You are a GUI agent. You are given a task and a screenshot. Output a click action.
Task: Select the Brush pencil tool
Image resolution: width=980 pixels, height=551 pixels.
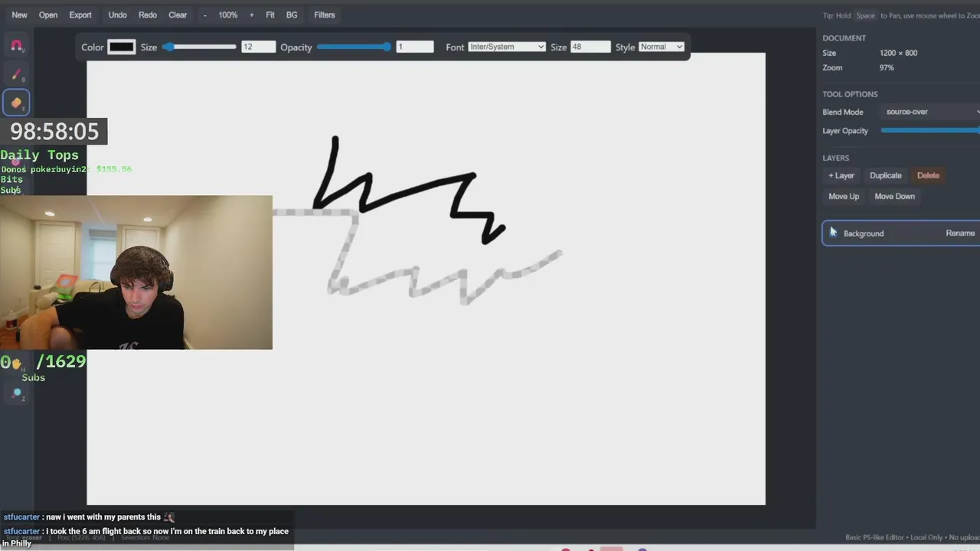coord(16,74)
